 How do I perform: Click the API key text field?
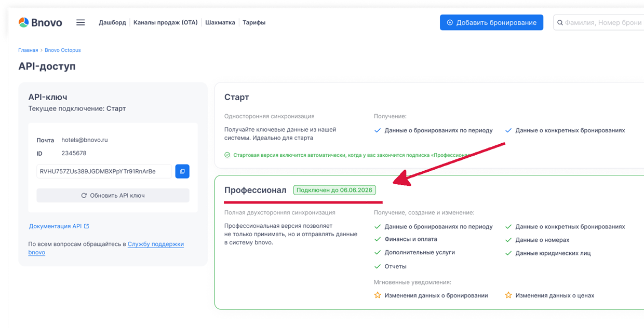pos(104,171)
